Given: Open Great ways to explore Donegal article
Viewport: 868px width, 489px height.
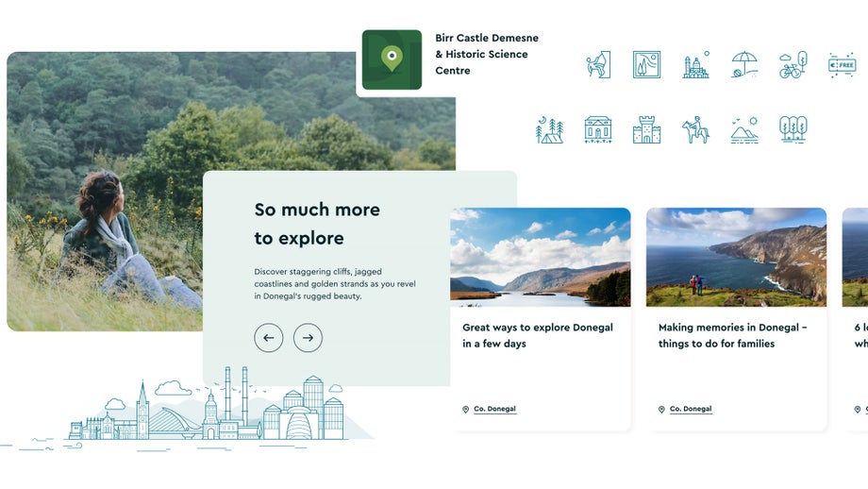Looking at the screenshot, I should click(538, 335).
